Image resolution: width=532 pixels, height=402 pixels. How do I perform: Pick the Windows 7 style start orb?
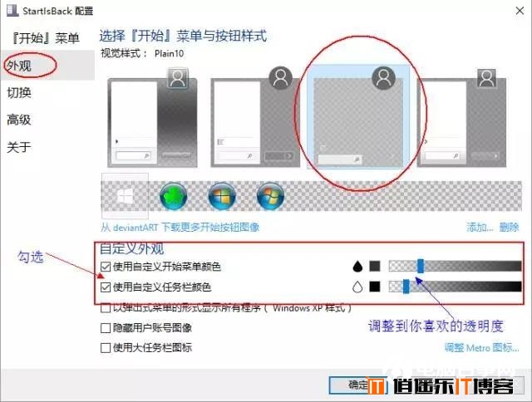point(222,196)
